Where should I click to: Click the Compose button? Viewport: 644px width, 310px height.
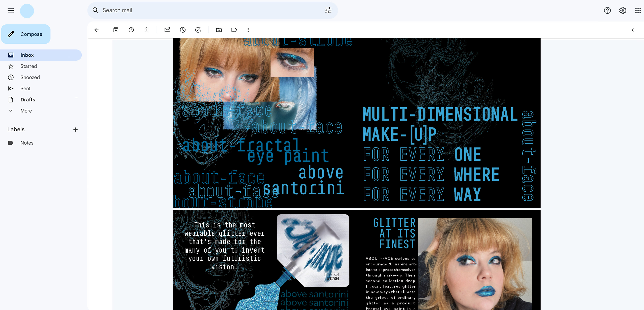click(26, 34)
